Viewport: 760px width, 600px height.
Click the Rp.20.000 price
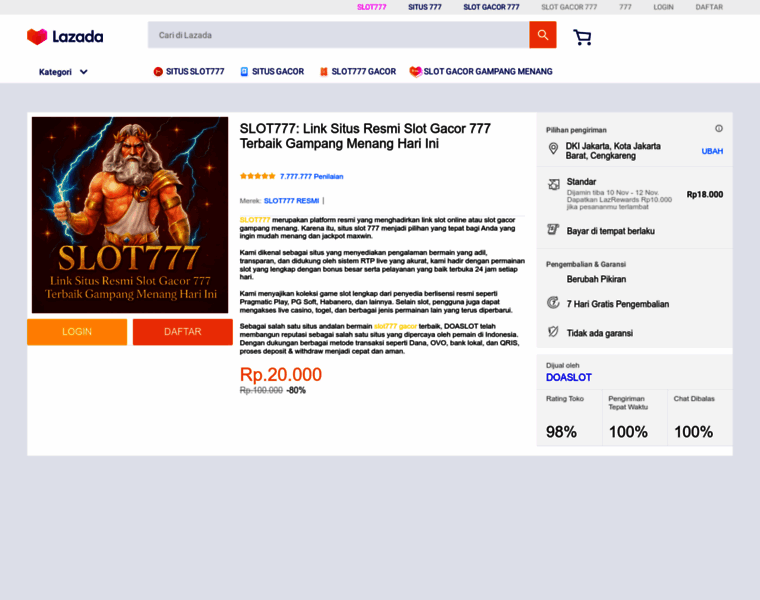point(281,375)
